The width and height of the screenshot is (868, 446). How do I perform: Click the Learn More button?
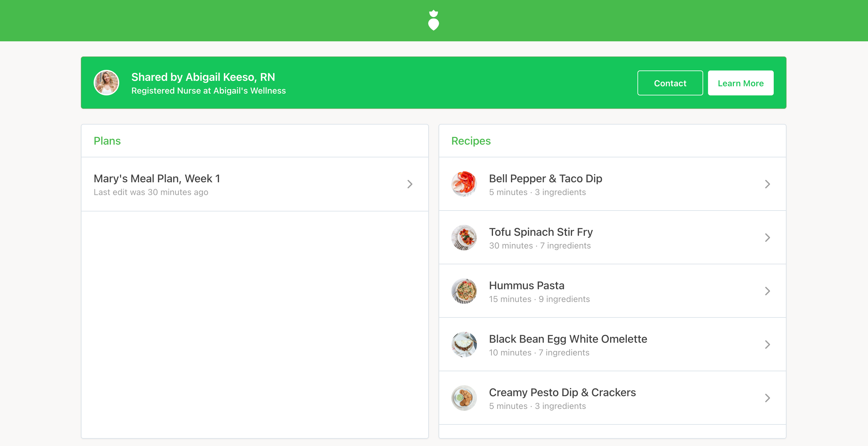[x=741, y=83]
